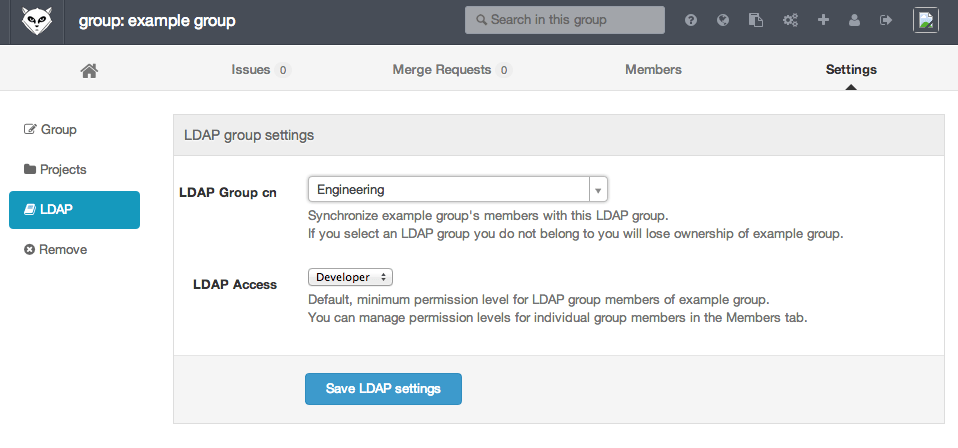Open the help question mark icon
The height and width of the screenshot is (448, 958).
(691, 20)
